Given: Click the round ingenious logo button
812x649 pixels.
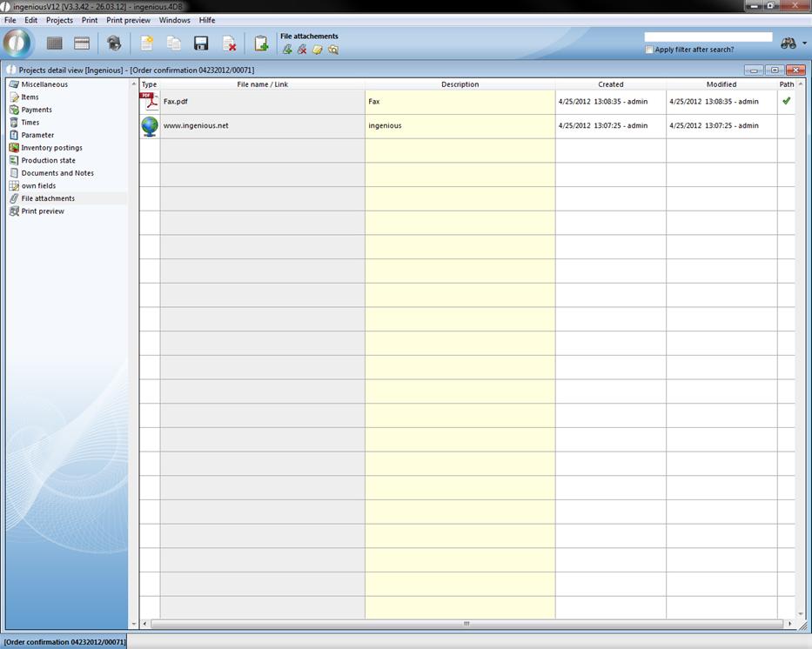Looking at the screenshot, I should 17,43.
